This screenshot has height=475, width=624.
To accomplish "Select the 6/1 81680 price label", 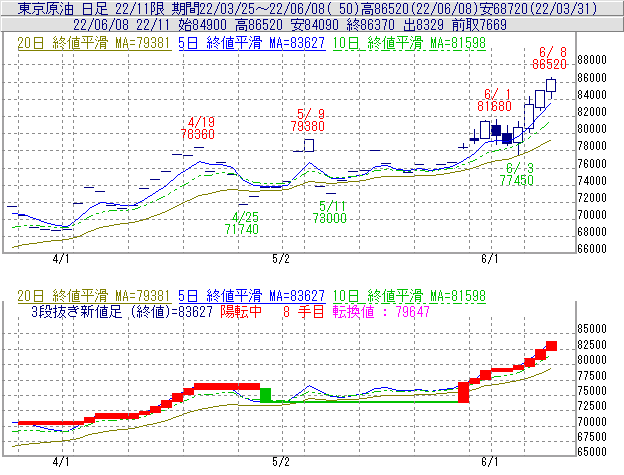I will (495, 100).
